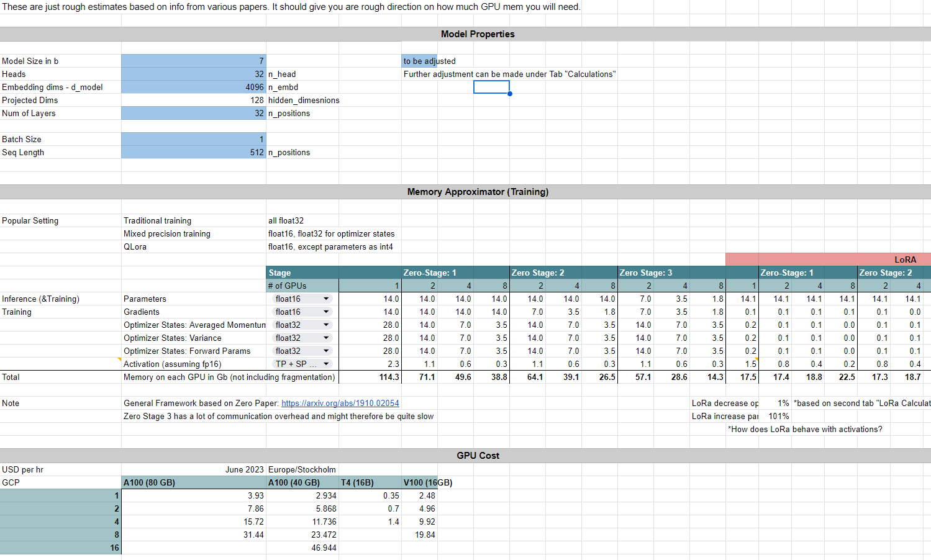Select the total 14.3 cell
Viewport: 931px width, 560px height.
click(707, 377)
